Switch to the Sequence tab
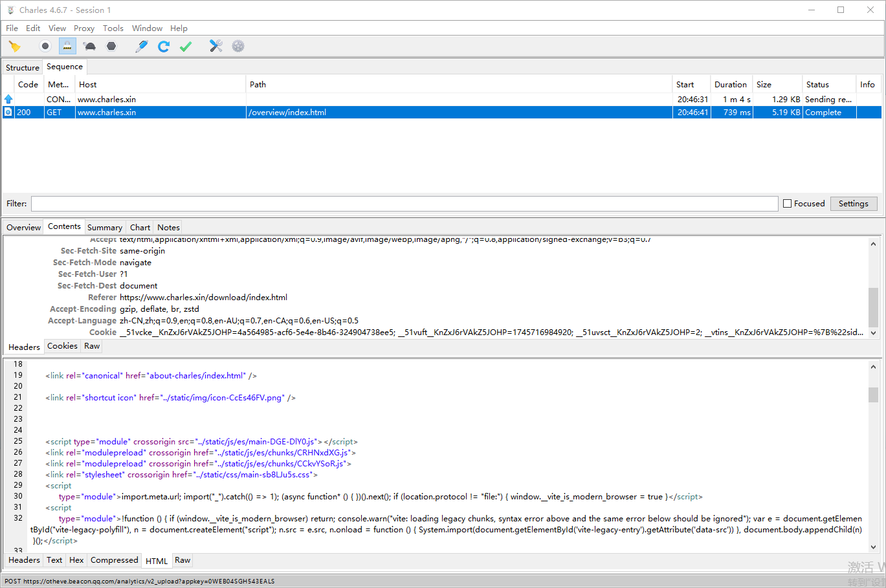Screen dimensions: 886x588 pyautogui.click(x=65, y=67)
